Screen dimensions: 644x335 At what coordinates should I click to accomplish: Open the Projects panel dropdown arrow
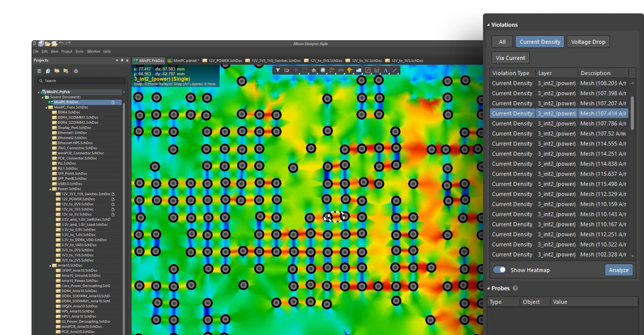[117, 61]
